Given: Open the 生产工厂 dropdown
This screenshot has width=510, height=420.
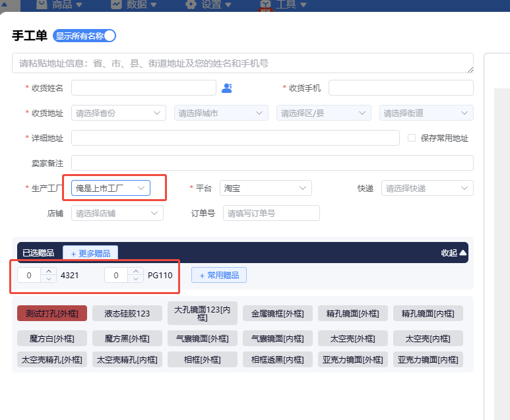Looking at the screenshot, I should click(x=111, y=188).
